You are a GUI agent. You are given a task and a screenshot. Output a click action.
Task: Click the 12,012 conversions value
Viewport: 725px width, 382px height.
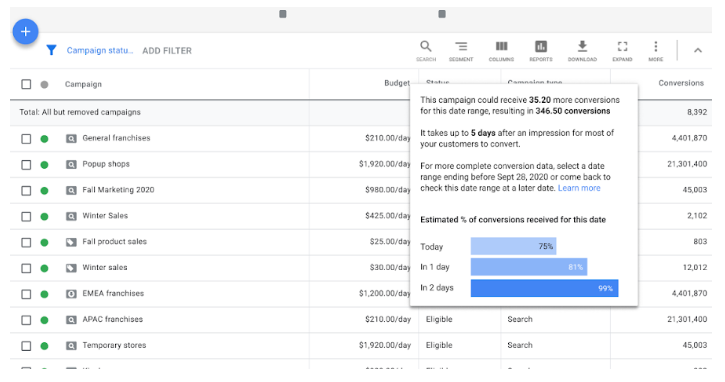tap(695, 267)
